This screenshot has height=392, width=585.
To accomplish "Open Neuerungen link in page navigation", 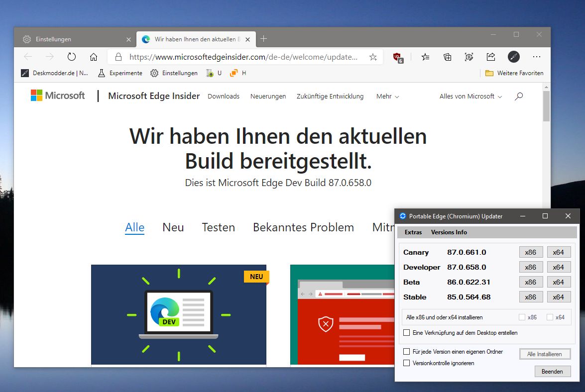I will pyautogui.click(x=268, y=96).
